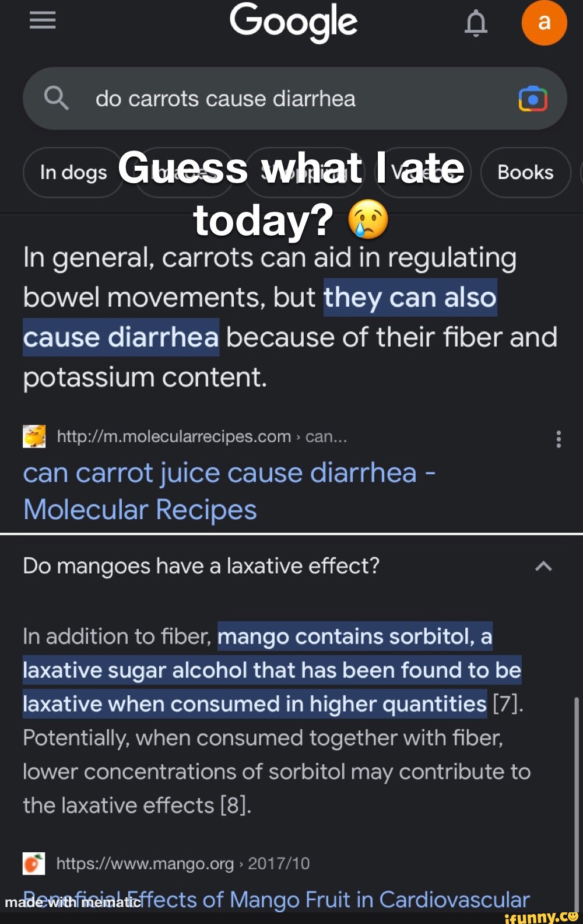This screenshot has width=583, height=924.
Task: Expand "Do mangoes have a laxative effect?" text
Action: click(x=201, y=566)
